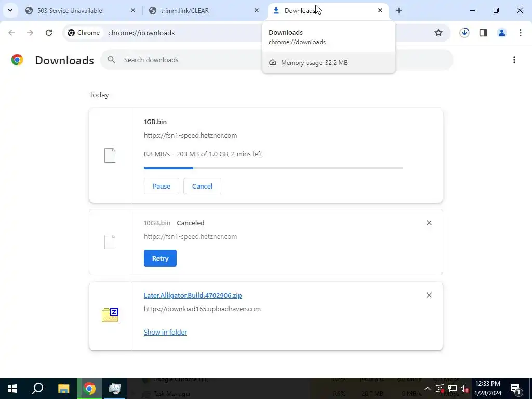Open Later.Alligator.Build.4702906.zip file link
Screen dimensions: 532x399
click(x=193, y=295)
